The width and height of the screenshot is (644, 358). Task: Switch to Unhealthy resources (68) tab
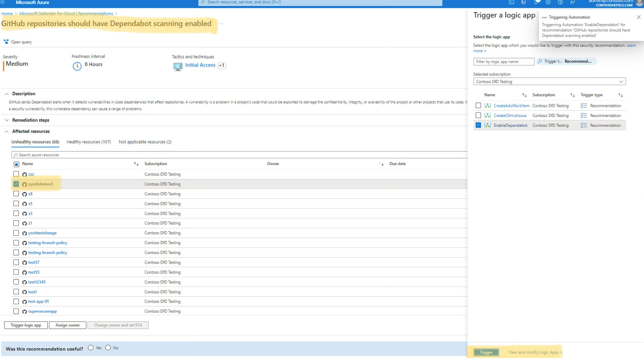point(35,142)
